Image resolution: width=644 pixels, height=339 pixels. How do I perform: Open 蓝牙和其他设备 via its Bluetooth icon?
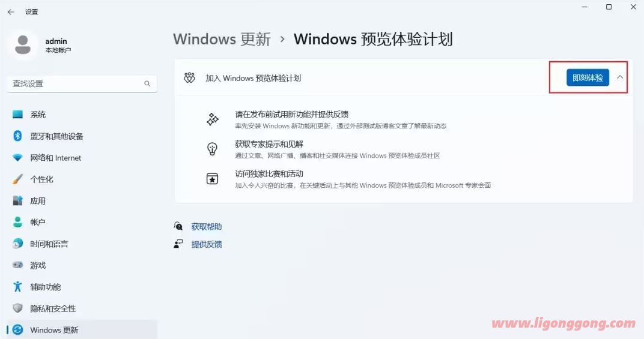(x=17, y=136)
